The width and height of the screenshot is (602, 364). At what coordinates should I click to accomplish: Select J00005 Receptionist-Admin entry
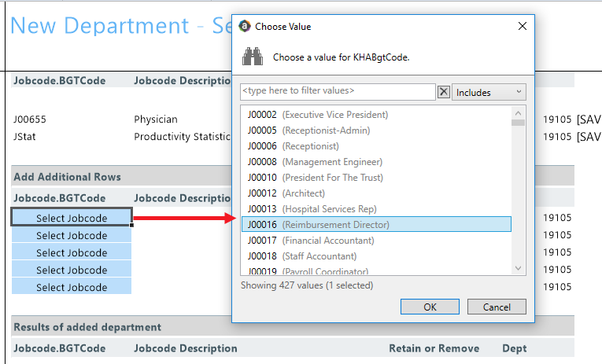click(x=308, y=131)
